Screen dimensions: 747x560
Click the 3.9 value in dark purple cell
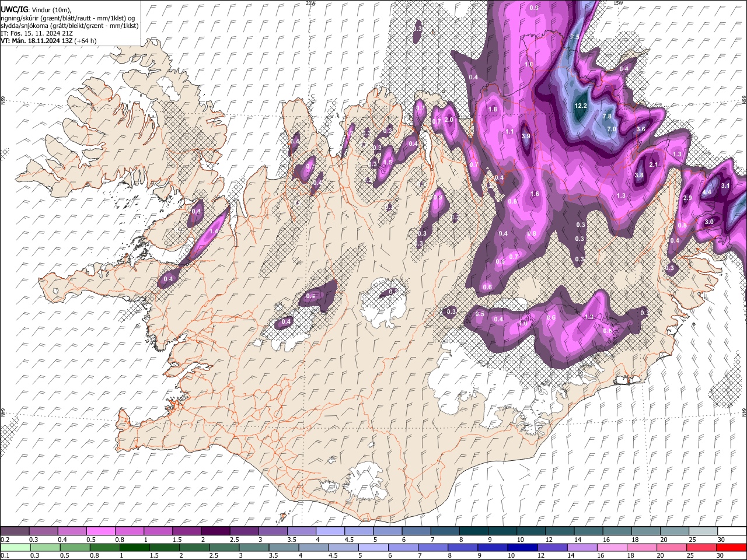(x=525, y=136)
